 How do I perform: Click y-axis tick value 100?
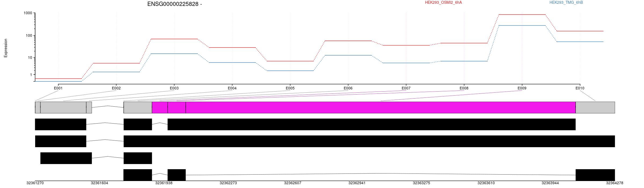(x=29, y=36)
